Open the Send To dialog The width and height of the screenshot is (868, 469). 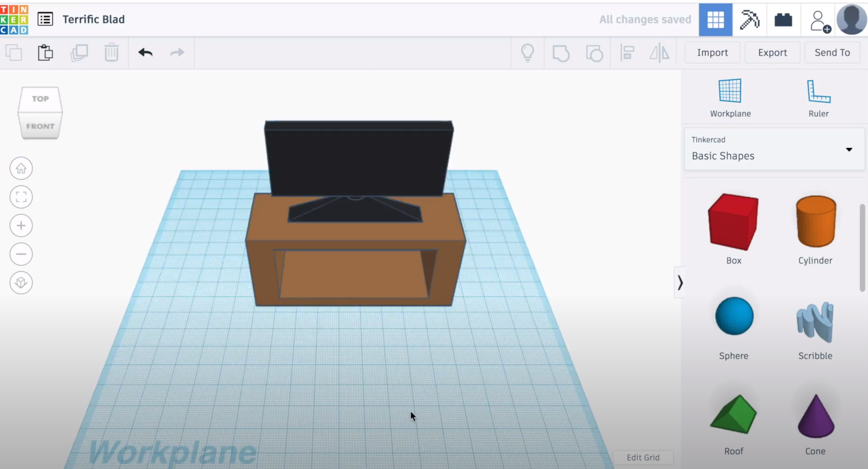[832, 52]
